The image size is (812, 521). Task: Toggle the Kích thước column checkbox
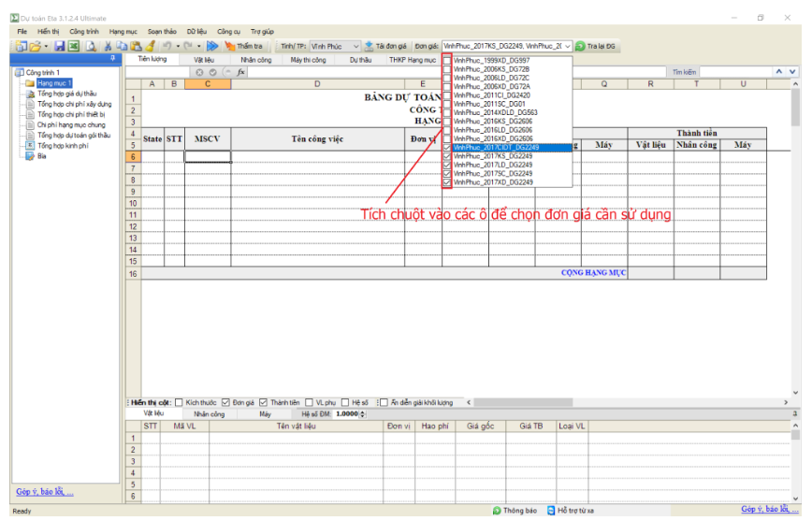click(x=180, y=402)
